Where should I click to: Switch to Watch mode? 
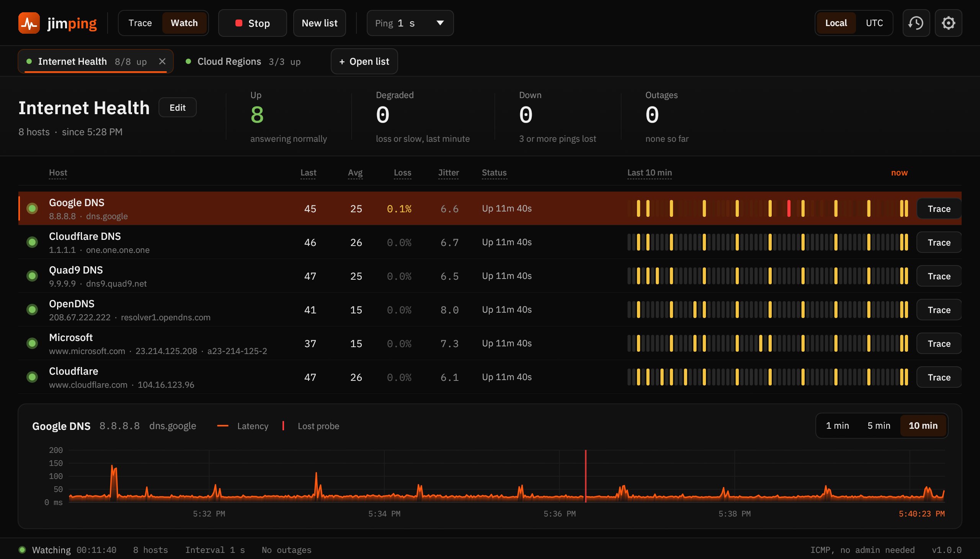pos(184,23)
